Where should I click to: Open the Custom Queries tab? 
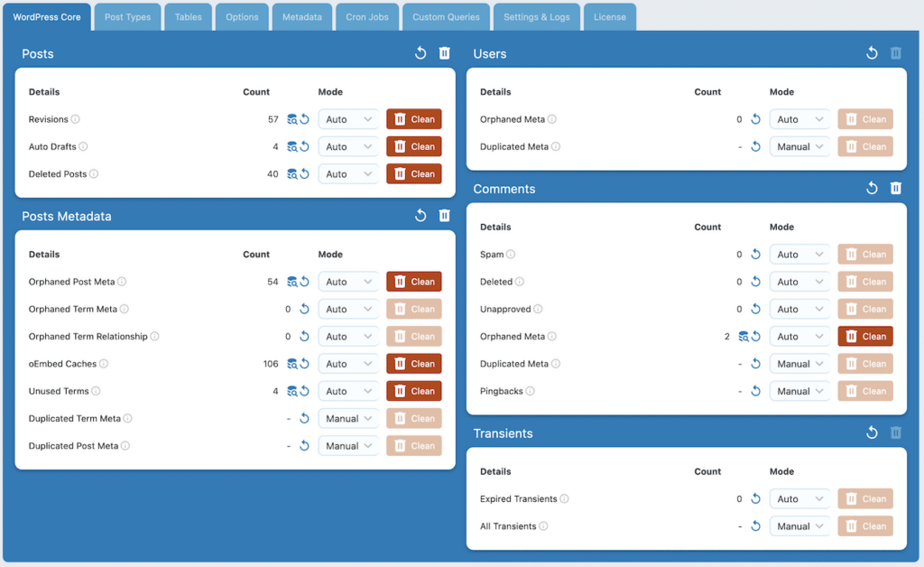(446, 17)
